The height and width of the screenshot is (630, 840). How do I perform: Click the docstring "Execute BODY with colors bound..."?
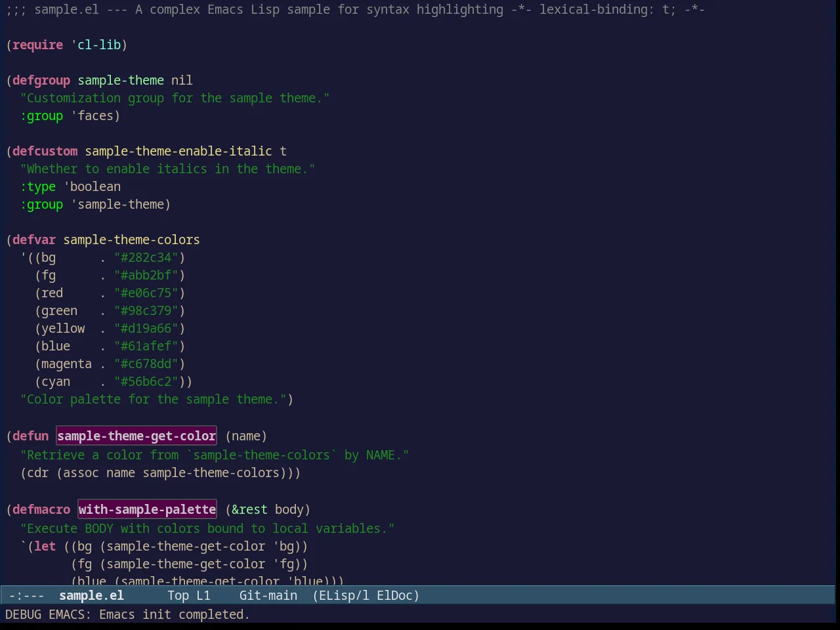coord(207,528)
